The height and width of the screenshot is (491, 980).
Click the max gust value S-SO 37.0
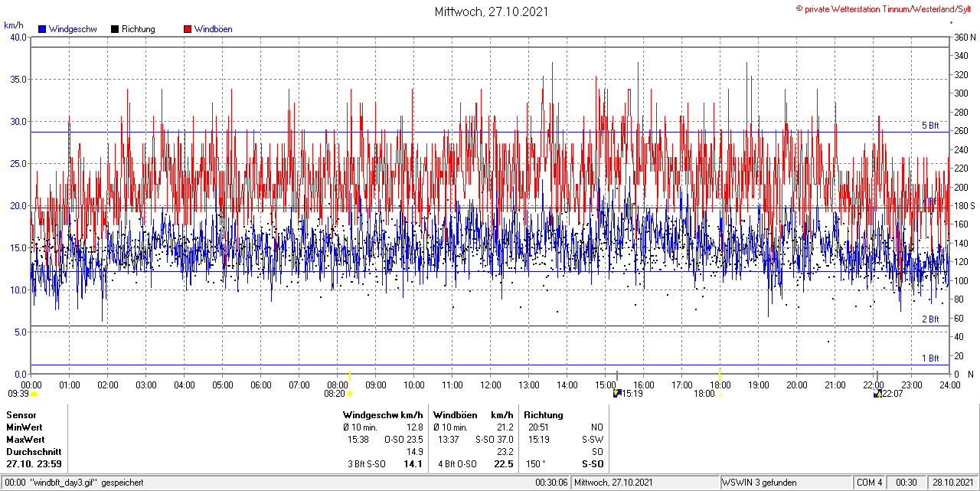[x=494, y=440]
